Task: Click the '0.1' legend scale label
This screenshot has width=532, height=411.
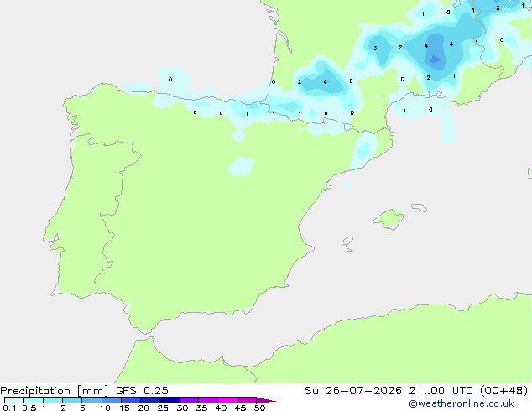Action: [x=9, y=408]
